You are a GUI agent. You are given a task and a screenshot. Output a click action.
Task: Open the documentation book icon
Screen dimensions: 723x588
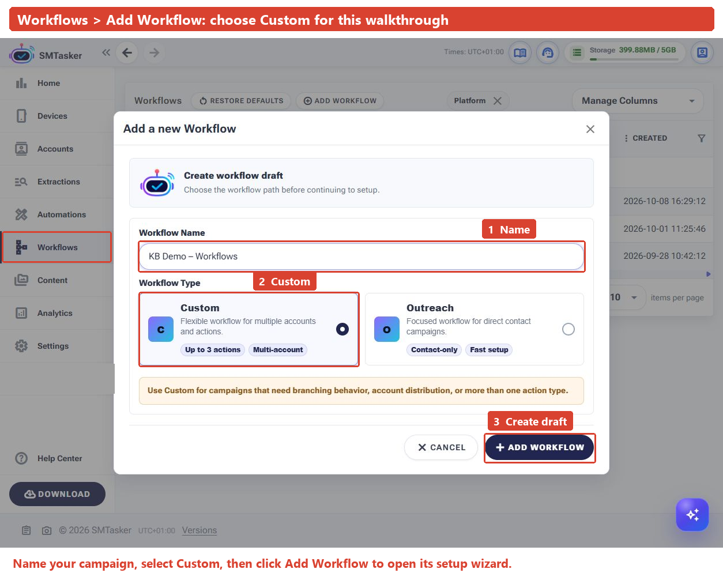[520, 52]
